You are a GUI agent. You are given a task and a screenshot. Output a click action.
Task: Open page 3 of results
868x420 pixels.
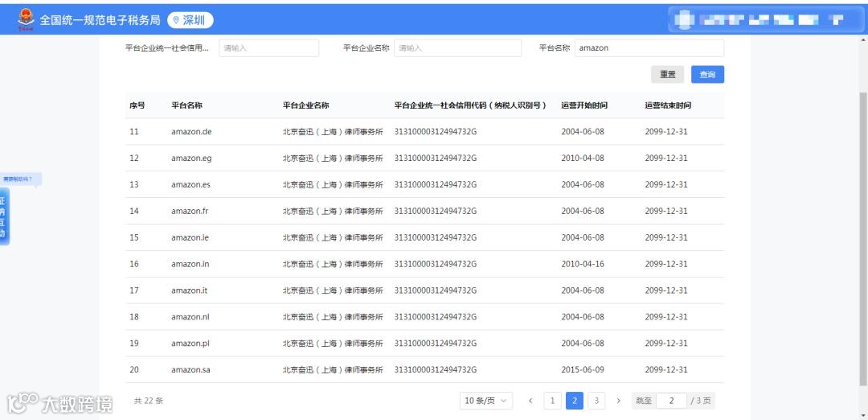pyautogui.click(x=596, y=401)
